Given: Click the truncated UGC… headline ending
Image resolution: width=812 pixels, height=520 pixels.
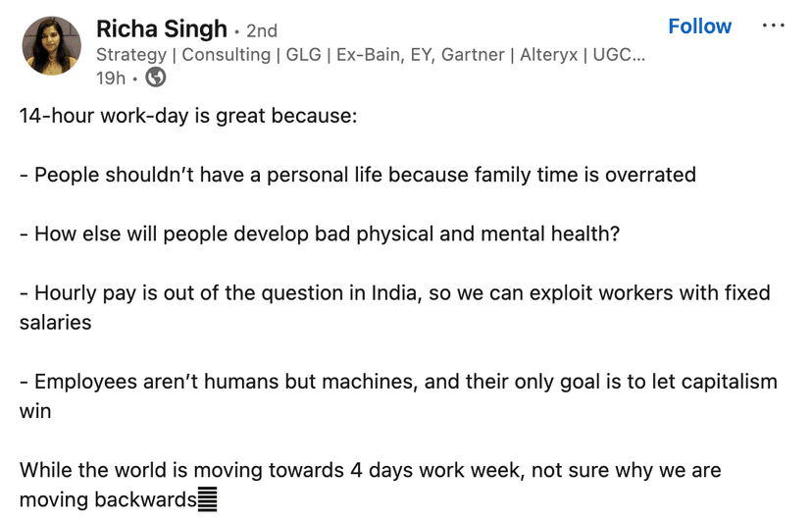Looking at the screenshot, I should coord(620,54).
